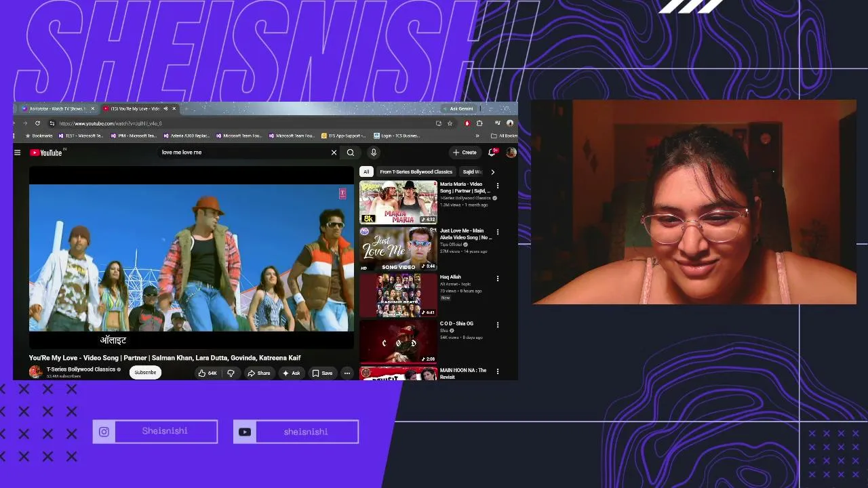
Task: Open the media controls in Chrome's toolbar
Action: click(497, 123)
